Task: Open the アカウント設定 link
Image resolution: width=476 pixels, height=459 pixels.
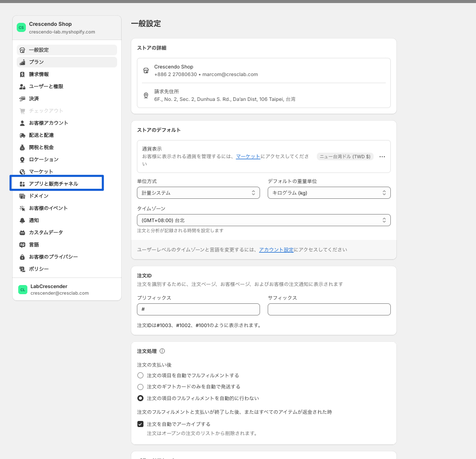Action: (276, 250)
